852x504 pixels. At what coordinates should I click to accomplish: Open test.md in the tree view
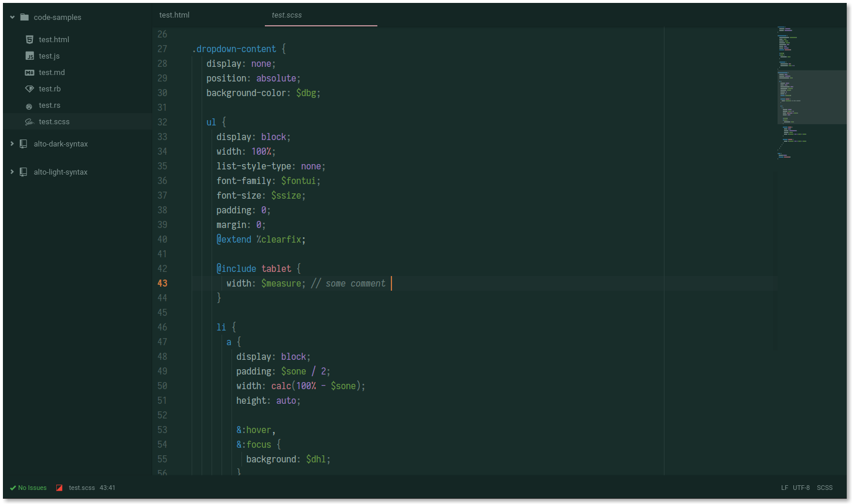point(52,72)
